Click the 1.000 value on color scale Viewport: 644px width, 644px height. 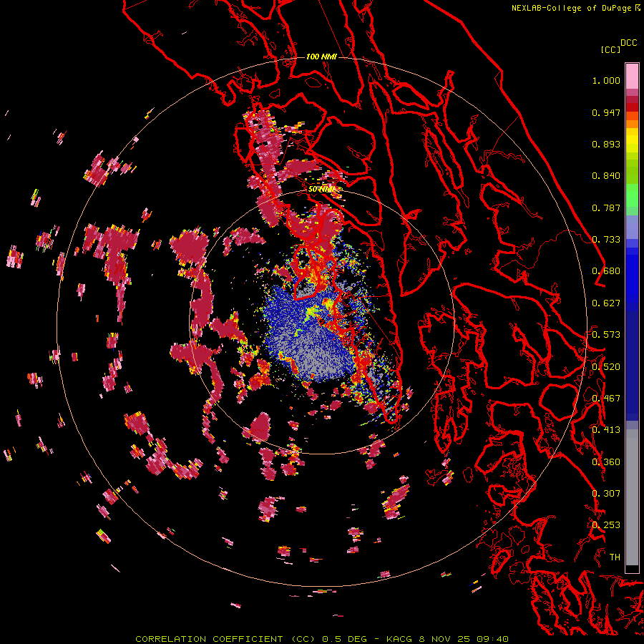(x=606, y=80)
